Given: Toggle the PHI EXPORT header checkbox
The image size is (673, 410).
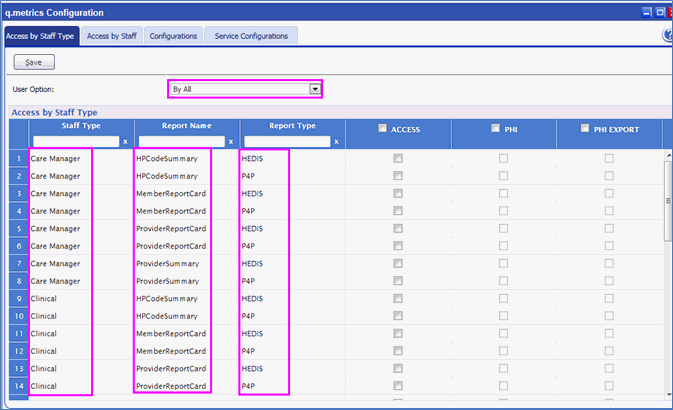Looking at the screenshot, I should pos(586,128).
